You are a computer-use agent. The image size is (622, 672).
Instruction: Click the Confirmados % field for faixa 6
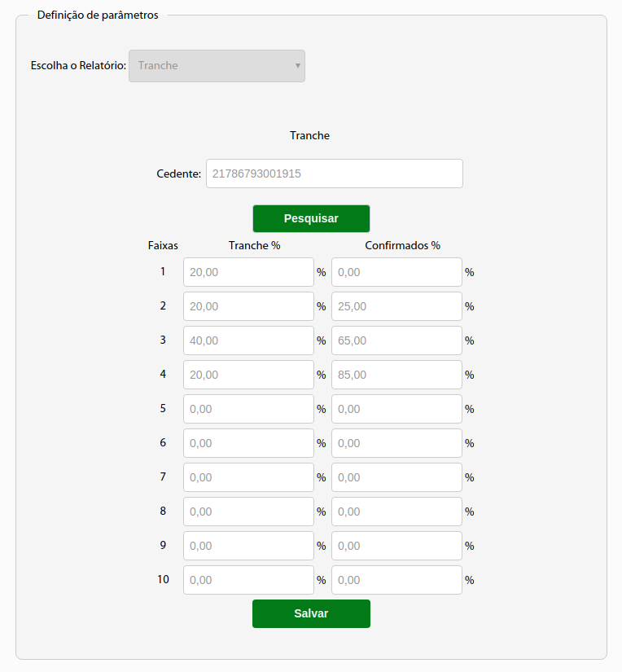click(x=396, y=443)
